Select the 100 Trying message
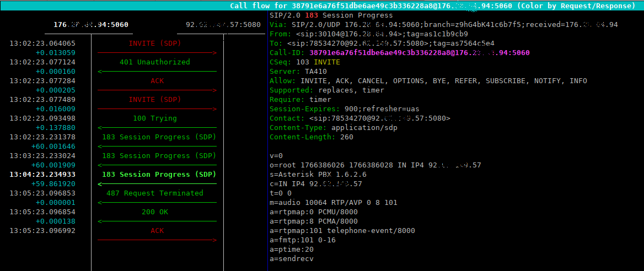644x271 pixels. point(154,118)
